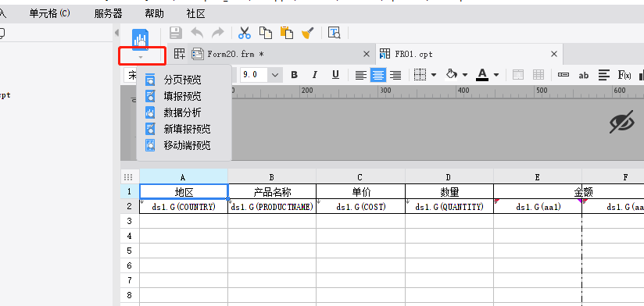Undo the last action
Screen dimensions: 644x306
(197, 33)
